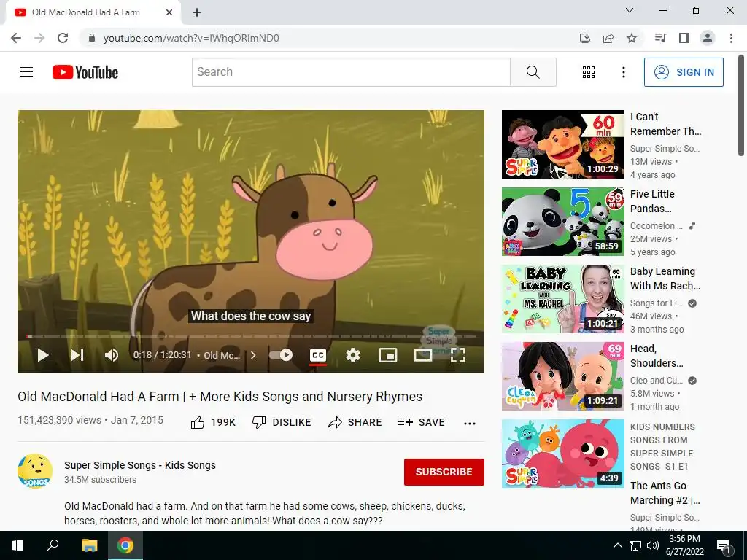Open a new browser tab
The image size is (747, 560).
pyautogui.click(x=197, y=12)
